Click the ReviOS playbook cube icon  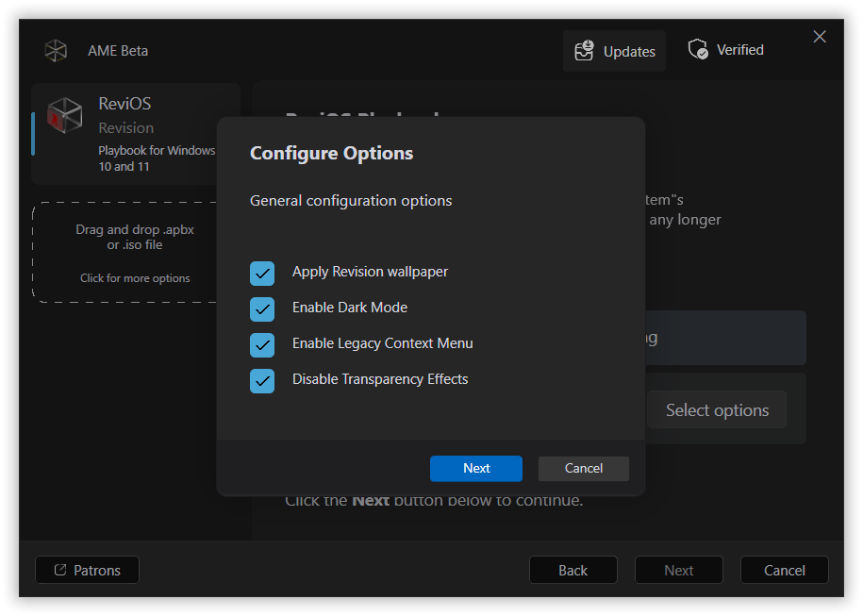point(64,115)
